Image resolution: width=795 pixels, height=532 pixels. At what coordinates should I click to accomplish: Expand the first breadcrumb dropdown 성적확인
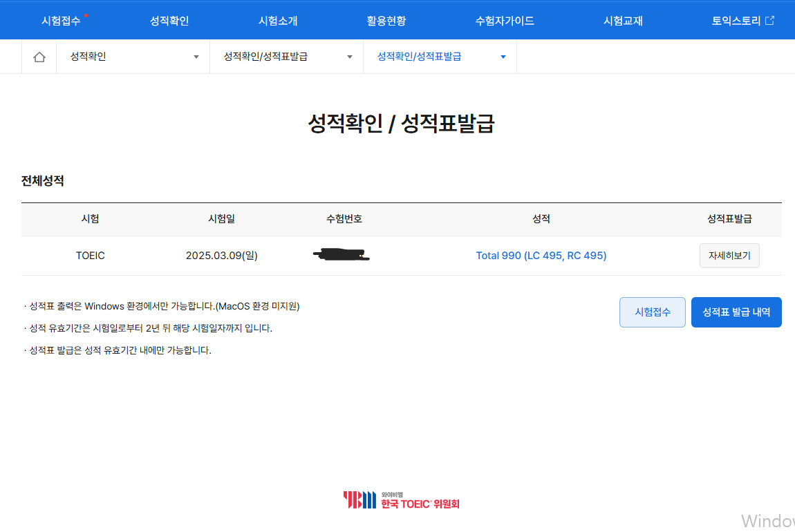pyautogui.click(x=133, y=57)
